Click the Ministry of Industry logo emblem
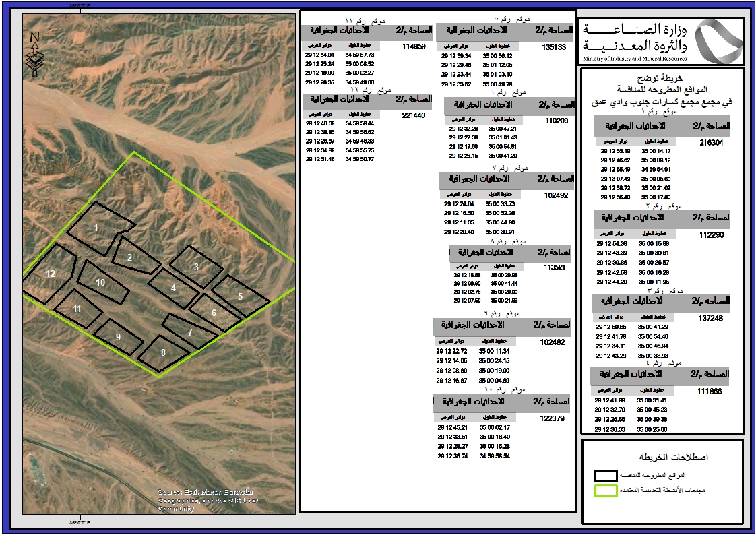756x535 pixels. (716, 42)
